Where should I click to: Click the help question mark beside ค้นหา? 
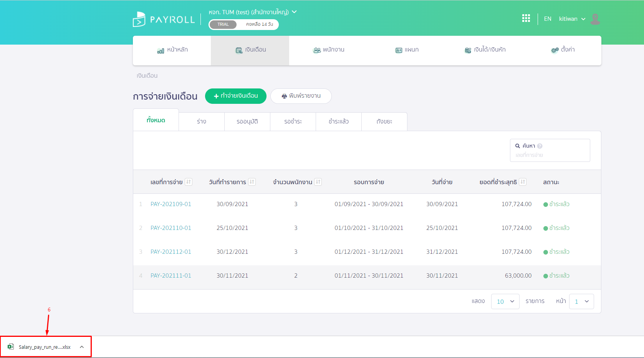click(x=540, y=145)
